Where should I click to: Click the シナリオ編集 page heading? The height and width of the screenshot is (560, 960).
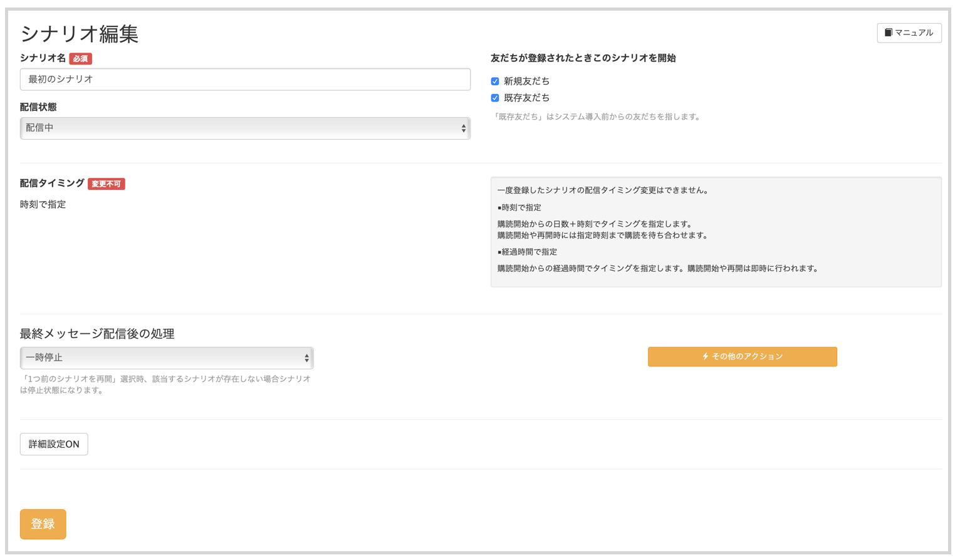(80, 34)
